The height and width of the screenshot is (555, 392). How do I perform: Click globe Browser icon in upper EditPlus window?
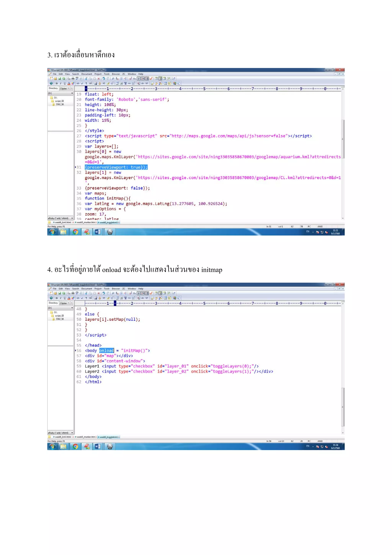[x=51, y=83]
